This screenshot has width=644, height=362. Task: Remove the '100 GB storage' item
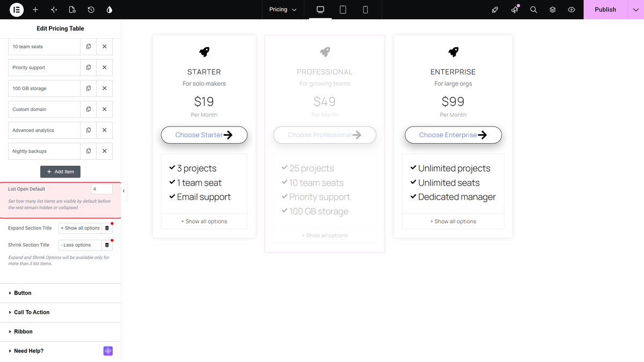pos(105,88)
